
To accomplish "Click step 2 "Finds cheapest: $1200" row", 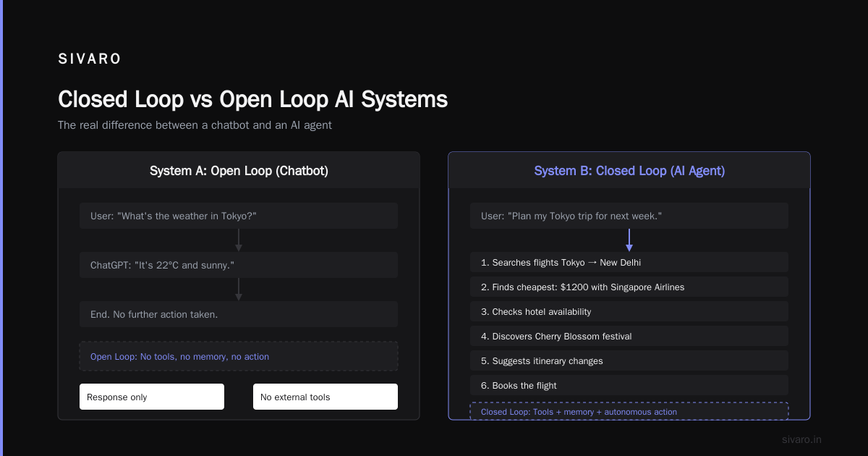I will tap(629, 287).
